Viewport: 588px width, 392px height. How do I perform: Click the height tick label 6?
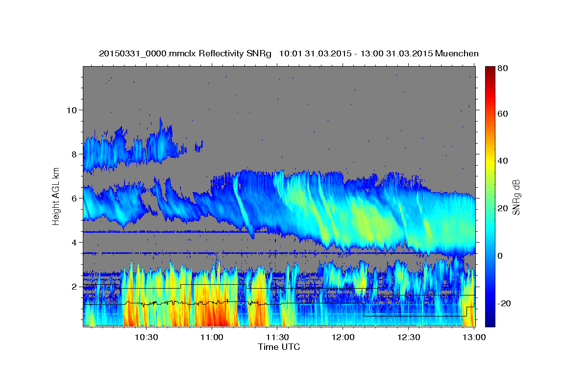pos(74,198)
